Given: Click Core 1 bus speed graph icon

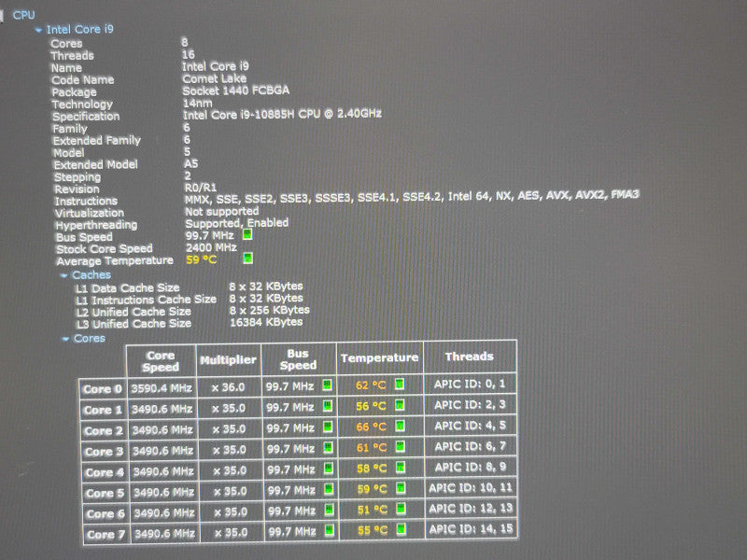Looking at the screenshot, I should pyautogui.click(x=328, y=406).
